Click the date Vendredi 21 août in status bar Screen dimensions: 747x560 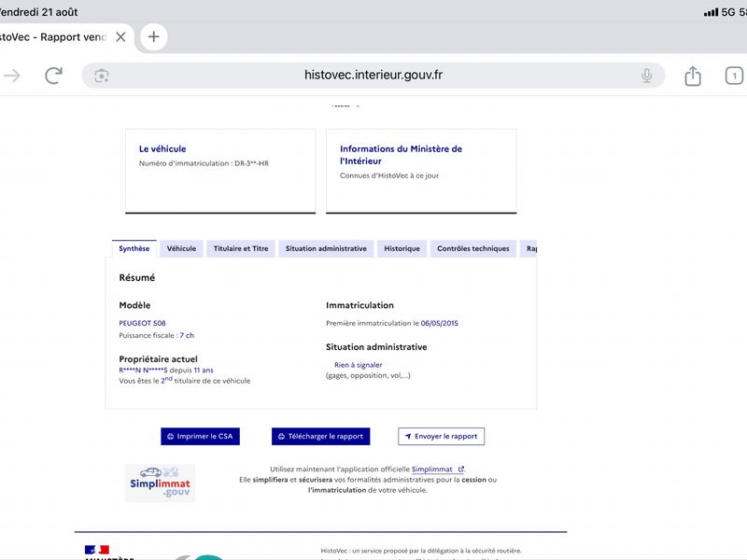pyautogui.click(x=38, y=12)
